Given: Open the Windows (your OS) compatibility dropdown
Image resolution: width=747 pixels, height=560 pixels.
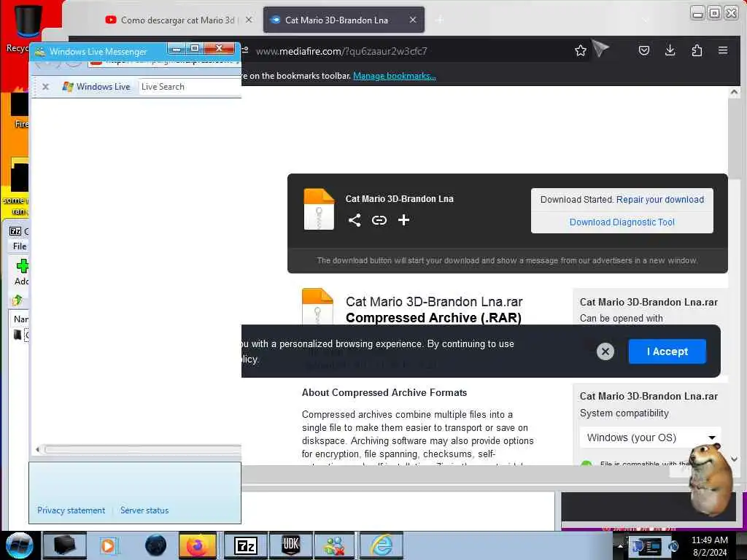Looking at the screenshot, I should tap(650, 437).
